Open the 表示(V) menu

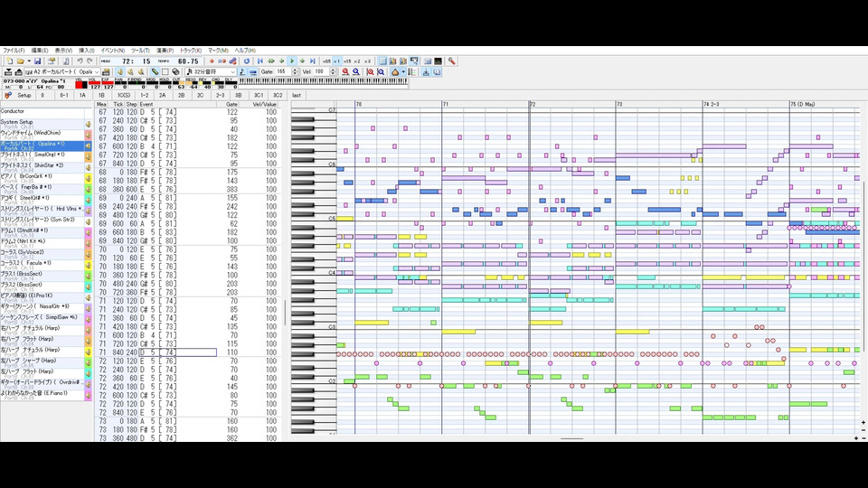click(x=63, y=51)
